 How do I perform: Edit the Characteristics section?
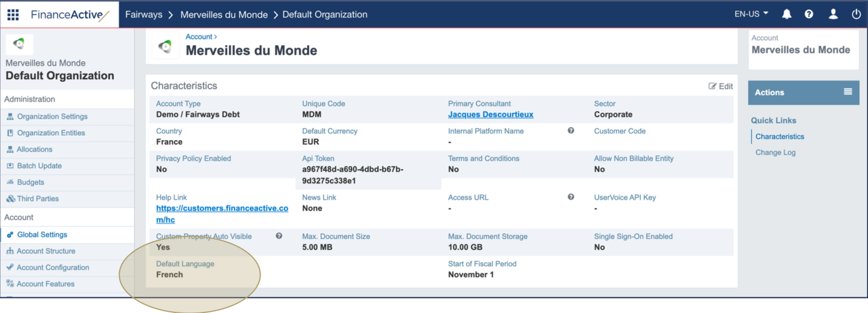pos(721,86)
